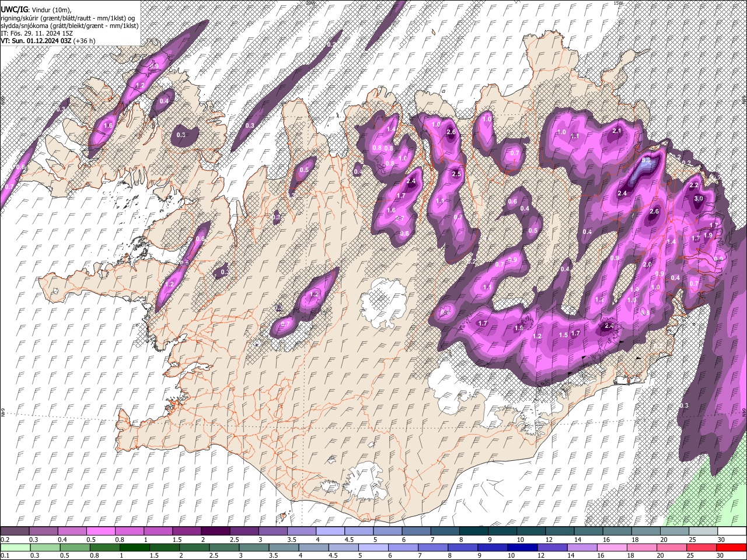This screenshot has height=560, width=747.
Task: Click the initial time line "IT: Fös. 29. 11. 2024 15Z"
Action: click(37, 33)
